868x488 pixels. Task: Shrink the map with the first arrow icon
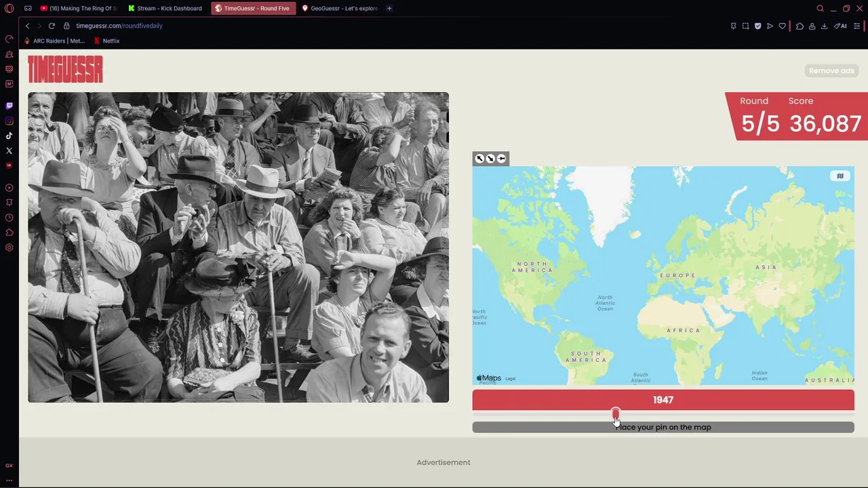[479, 159]
